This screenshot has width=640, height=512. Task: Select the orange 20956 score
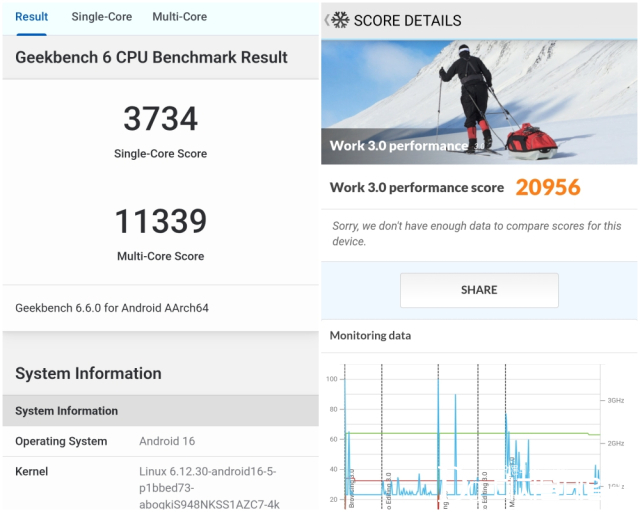pos(548,187)
